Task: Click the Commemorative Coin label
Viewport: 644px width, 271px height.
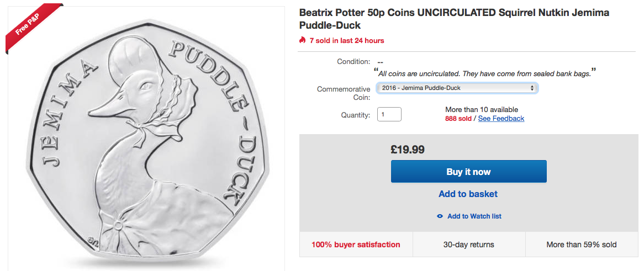Action: (343, 93)
